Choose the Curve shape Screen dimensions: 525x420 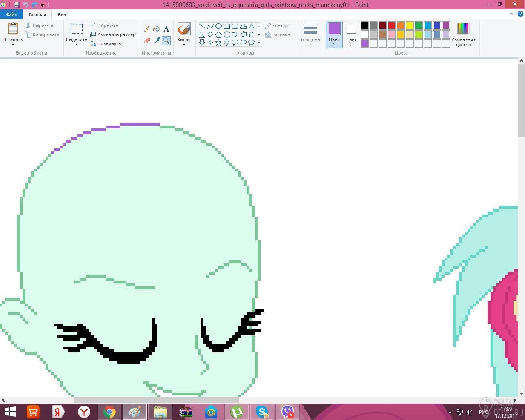coord(210,26)
